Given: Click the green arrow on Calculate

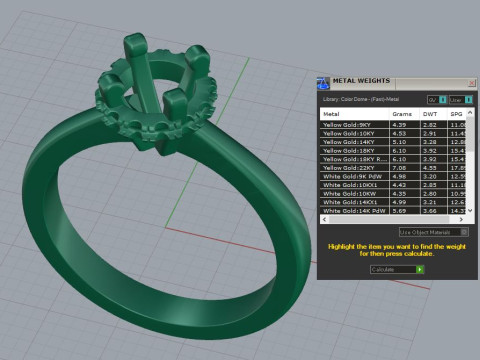Looking at the screenshot, I should tap(420, 269).
